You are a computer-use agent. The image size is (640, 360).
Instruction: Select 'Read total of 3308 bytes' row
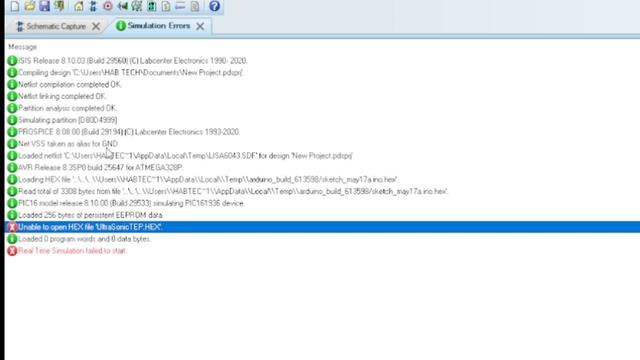point(228,191)
